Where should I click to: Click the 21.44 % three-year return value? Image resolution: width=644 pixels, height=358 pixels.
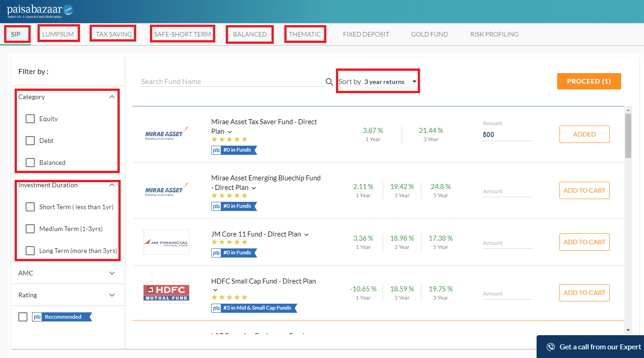click(431, 130)
